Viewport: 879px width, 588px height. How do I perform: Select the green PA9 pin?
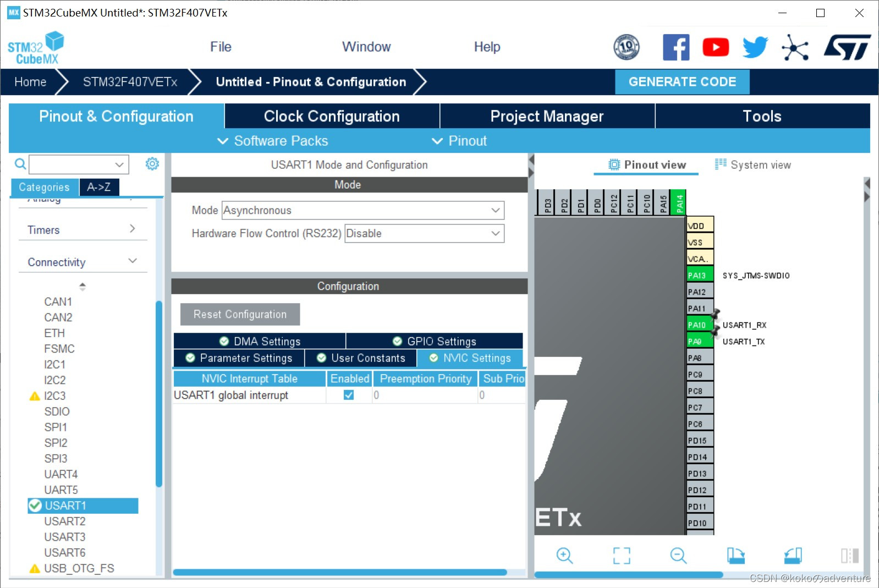point(700,341)
